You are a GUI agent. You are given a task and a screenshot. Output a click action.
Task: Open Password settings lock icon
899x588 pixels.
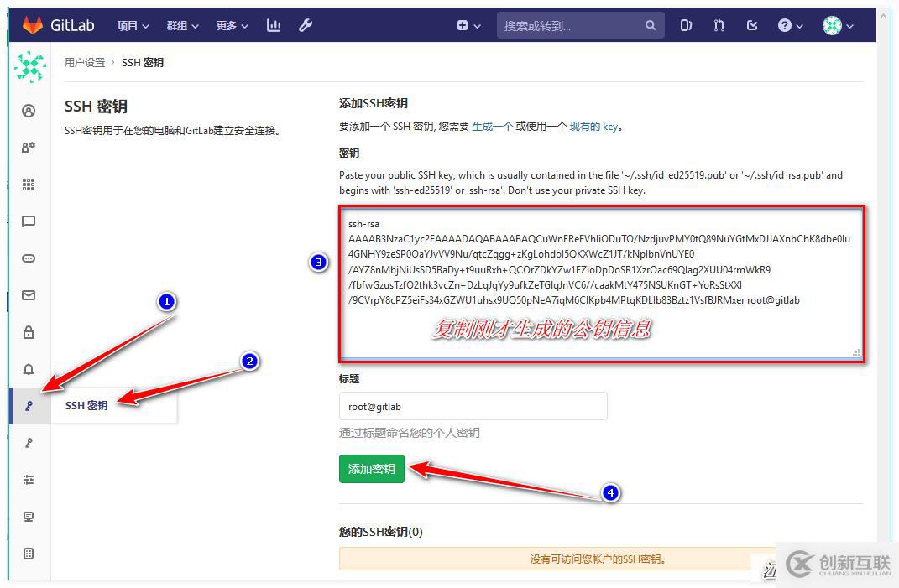[x=29, y=332]
